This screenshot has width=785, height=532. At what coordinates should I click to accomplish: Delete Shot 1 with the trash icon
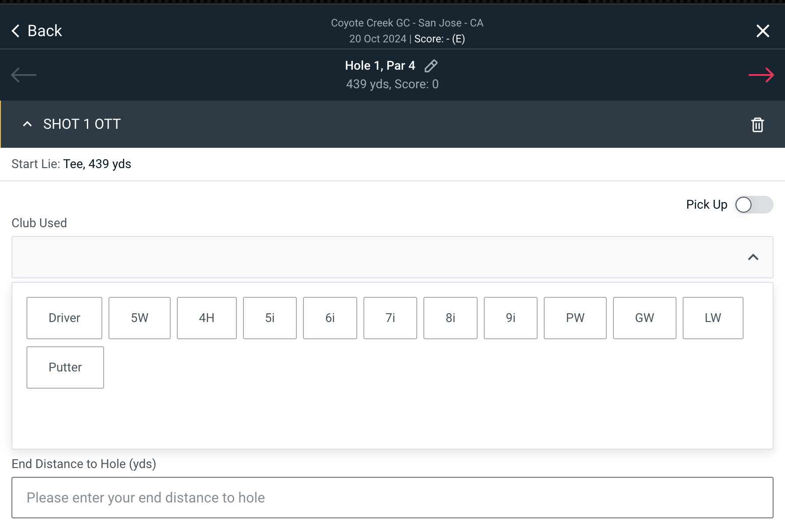pos(757,125)
